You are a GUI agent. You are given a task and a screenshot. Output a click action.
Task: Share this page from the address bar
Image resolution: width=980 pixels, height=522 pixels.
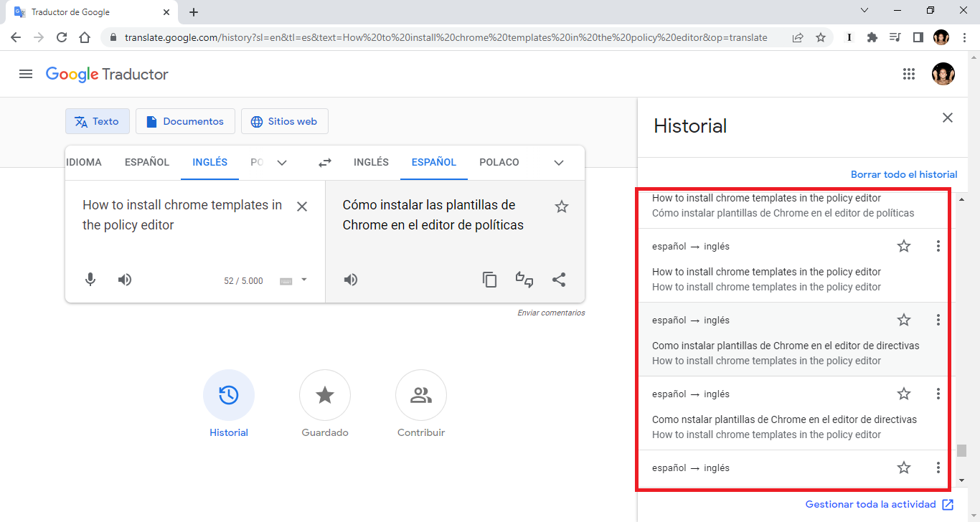[798, 37]
